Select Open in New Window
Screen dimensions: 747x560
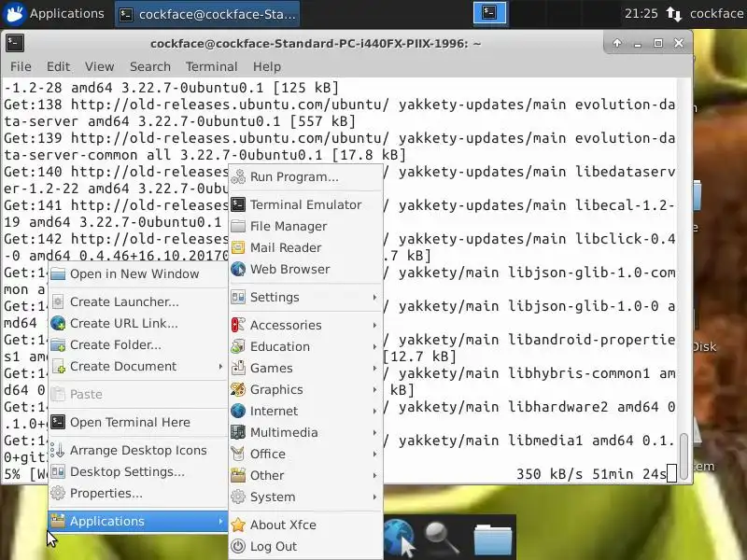click(x=137, y=273)
